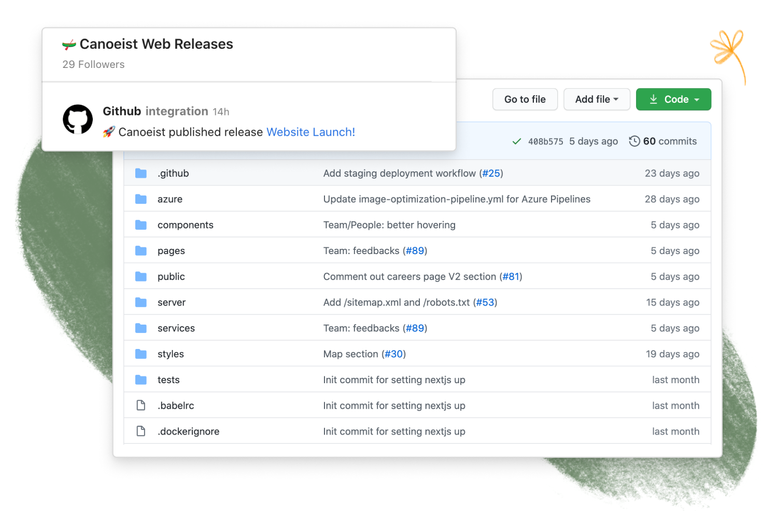Open #89 link in pages row
This screenshot has height=532, width=763.
(415, 251)
